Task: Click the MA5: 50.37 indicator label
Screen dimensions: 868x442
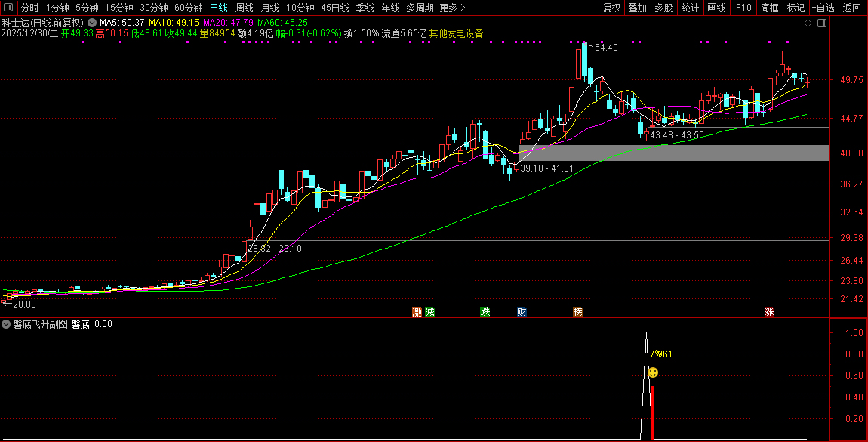Action: click(122, 23)
